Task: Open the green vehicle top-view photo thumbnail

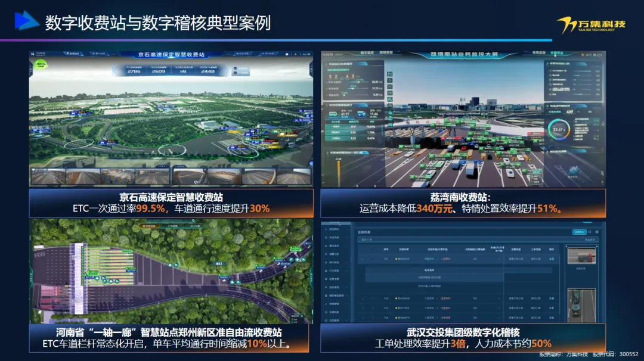Action: click(x=581, y=306)
